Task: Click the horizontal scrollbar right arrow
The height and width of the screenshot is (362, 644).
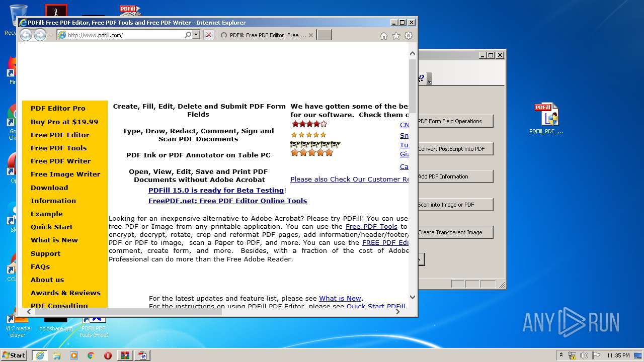Action: tap(397, 312)
